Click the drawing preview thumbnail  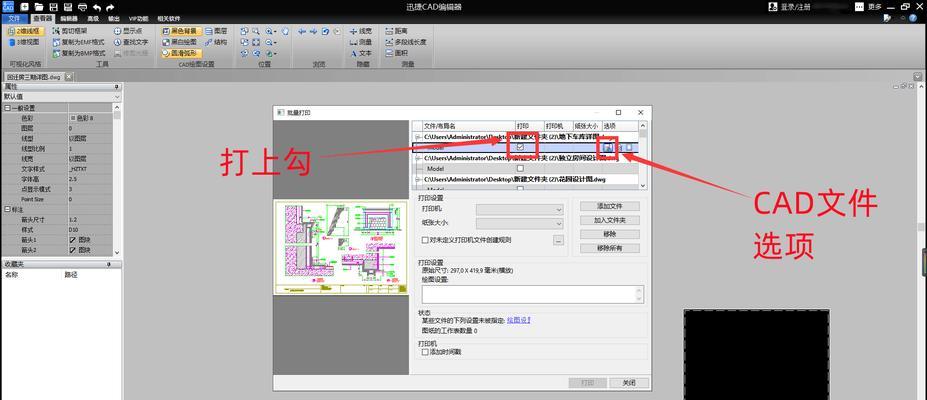[x=341, y=248]
